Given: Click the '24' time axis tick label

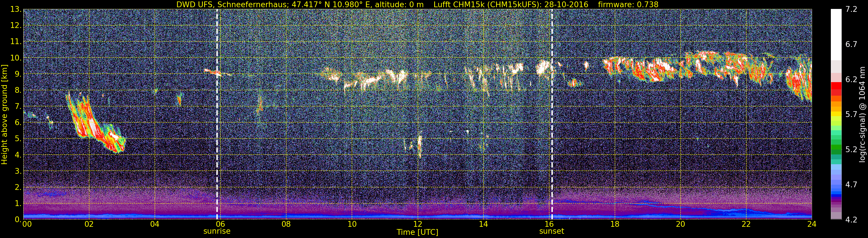Looking at the screenshot, I should click(x=811, y=224).
